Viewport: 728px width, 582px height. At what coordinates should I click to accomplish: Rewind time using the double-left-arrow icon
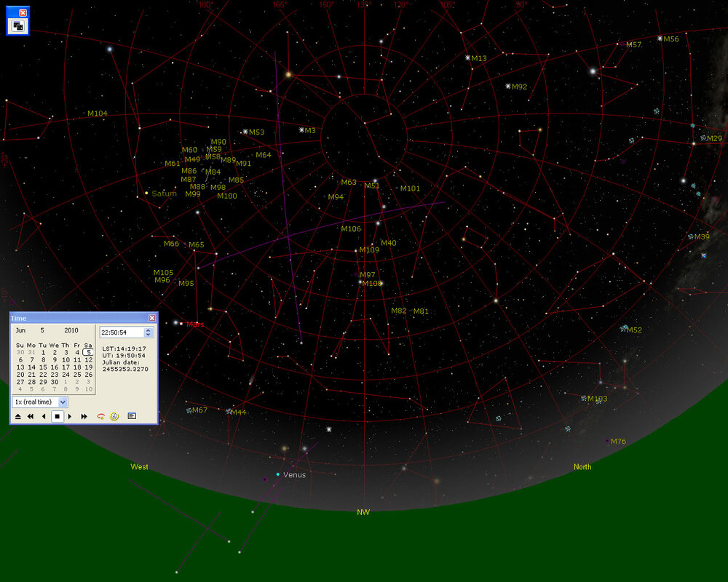point(30,416)
